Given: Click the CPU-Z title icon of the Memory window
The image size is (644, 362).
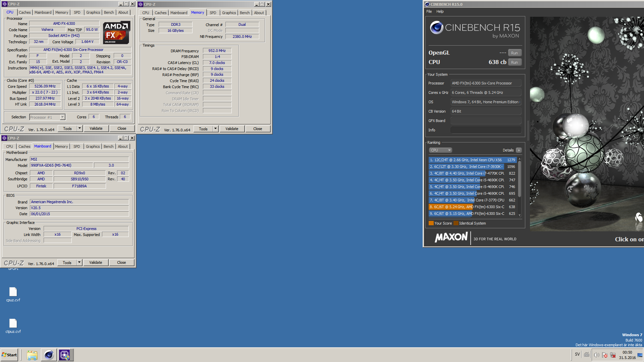Looking at the screenshot, I should coord(141,4).
